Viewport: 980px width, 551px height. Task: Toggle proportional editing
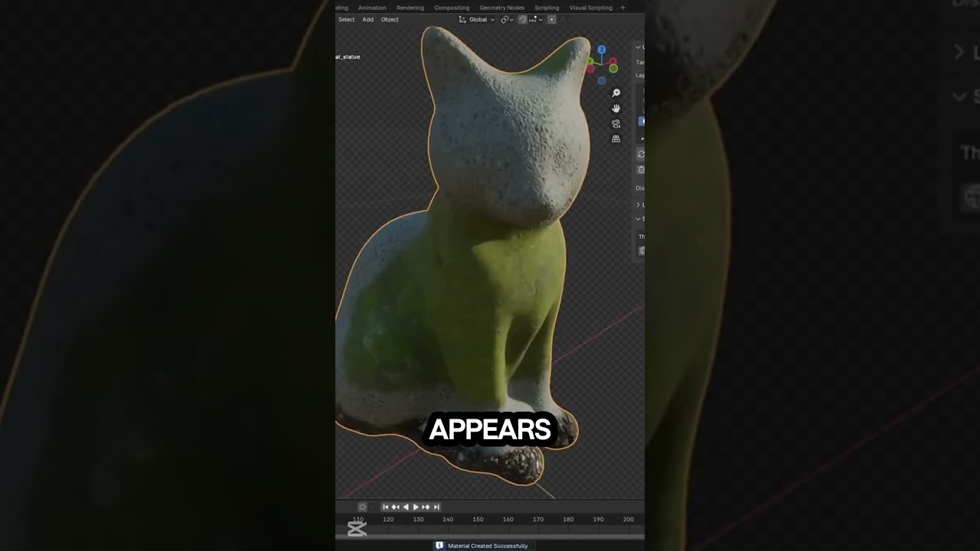click(551, 20)
